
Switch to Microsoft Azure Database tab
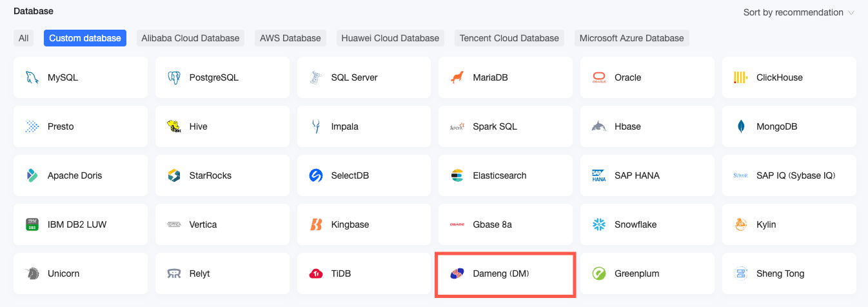(631, 38)
